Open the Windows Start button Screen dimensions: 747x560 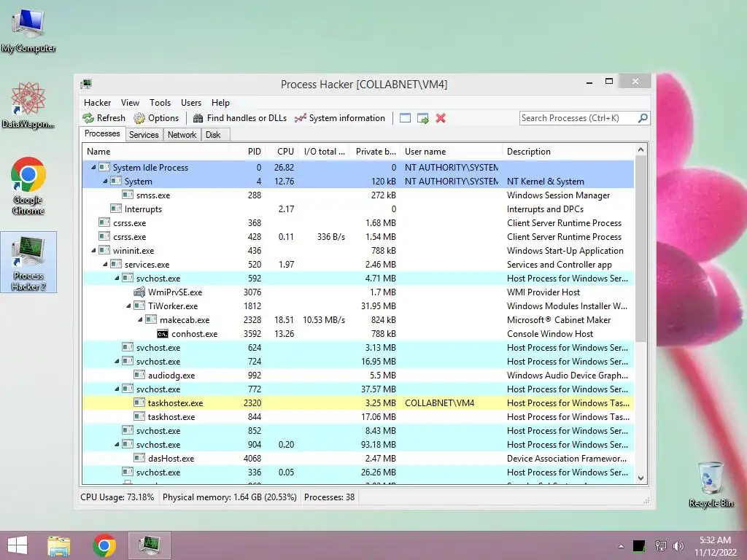point(18,545)
